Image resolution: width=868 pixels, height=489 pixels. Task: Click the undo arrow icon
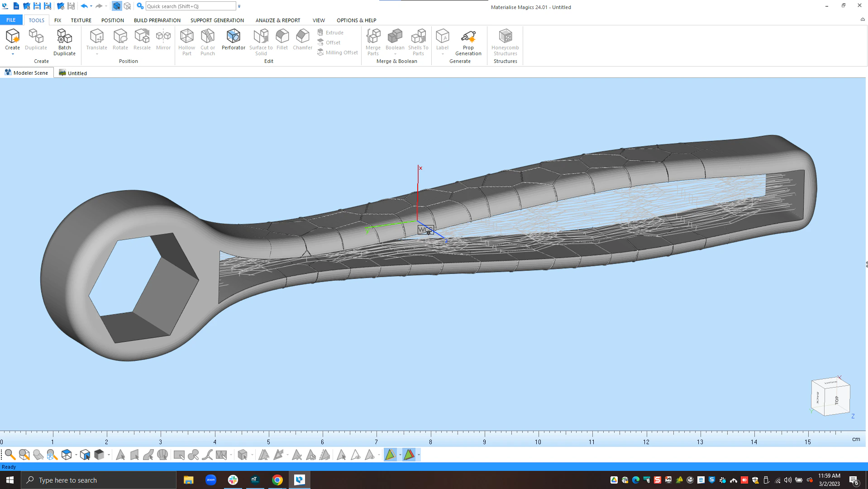84,6
